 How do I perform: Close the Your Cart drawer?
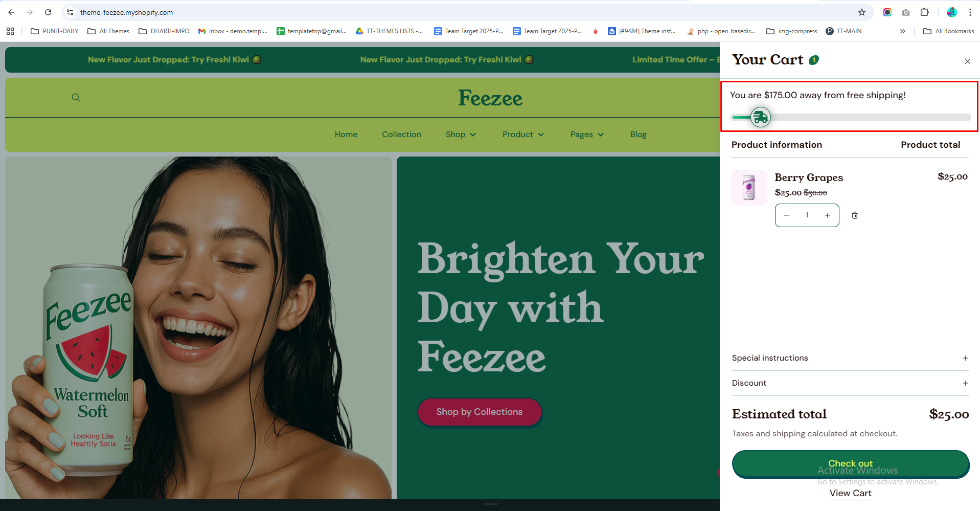(x=967, y=61)
